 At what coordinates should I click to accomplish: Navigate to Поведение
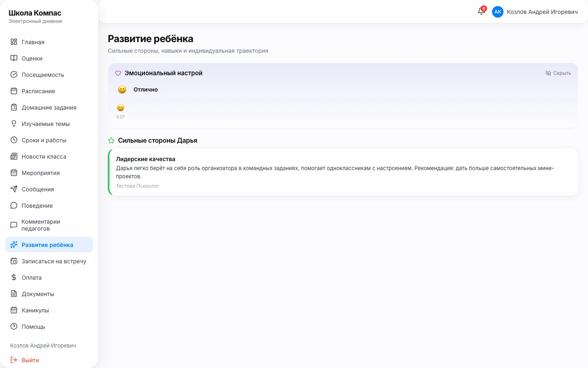pos(49,205)
